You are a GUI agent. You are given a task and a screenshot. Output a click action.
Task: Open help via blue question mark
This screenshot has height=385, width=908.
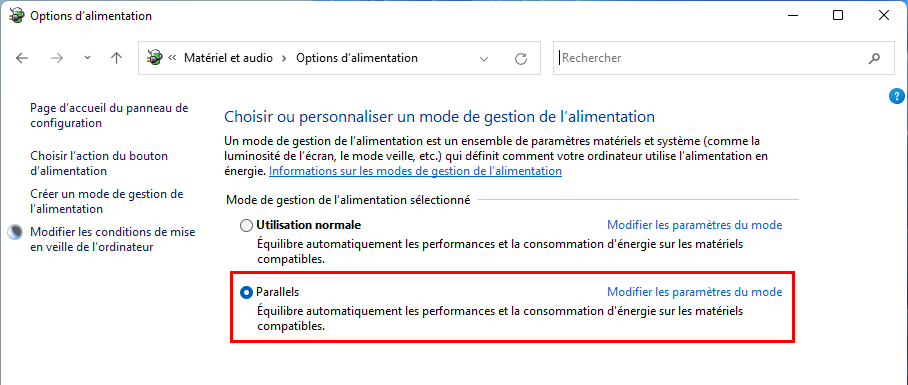[x=895, y=97]
